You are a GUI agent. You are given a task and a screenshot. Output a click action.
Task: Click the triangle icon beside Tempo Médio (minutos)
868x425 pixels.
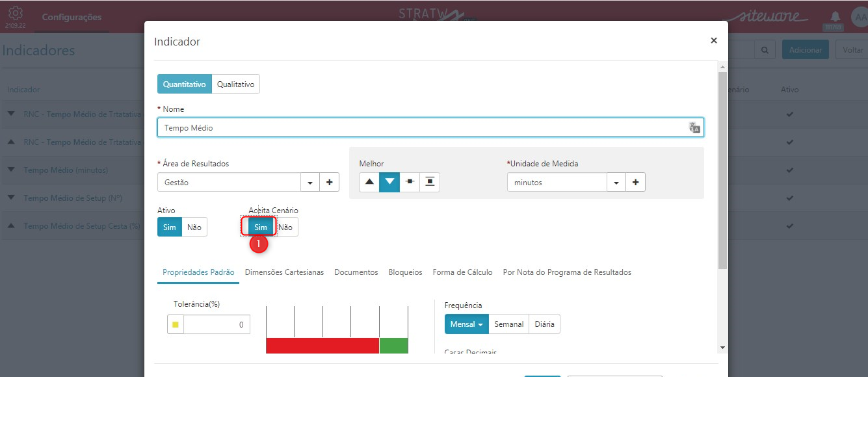pos(11,170)
